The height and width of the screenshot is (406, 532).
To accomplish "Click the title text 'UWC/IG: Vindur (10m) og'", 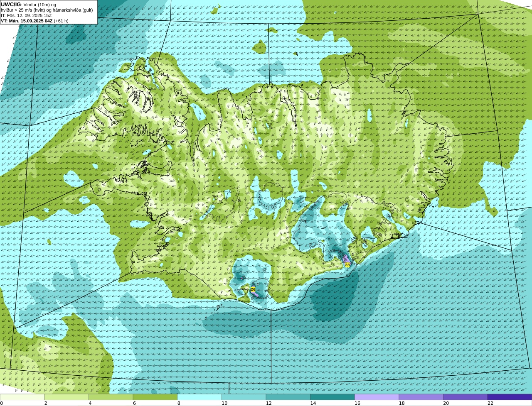I will [x=28, y=5].
